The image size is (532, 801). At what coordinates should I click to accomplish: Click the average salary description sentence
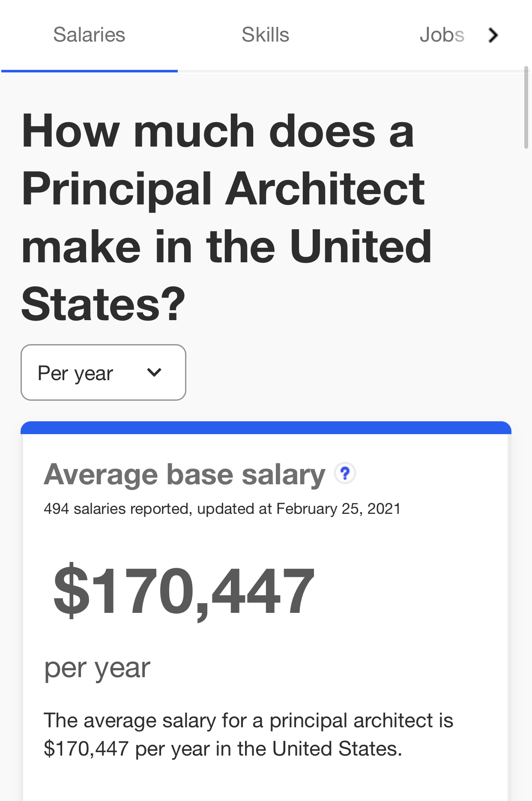coord(248,735)
